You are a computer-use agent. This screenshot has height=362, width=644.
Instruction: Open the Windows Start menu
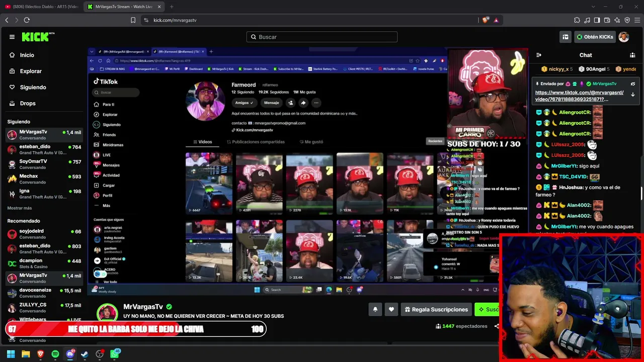pos(11,354)
